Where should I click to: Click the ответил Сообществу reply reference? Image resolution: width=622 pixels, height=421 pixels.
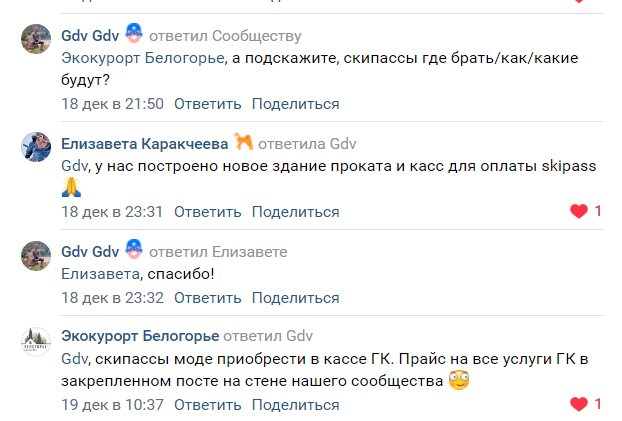(x=225, y=36)
